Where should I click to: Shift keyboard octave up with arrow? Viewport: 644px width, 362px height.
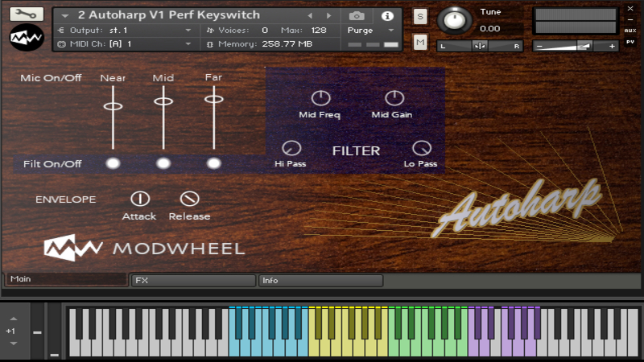pos(14,319)
